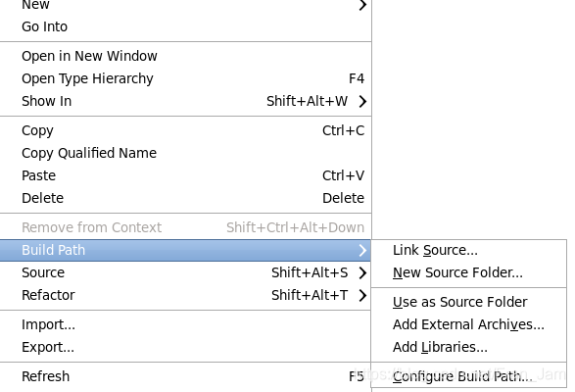Choose Import... from the menu
This screenshot has height=392, width=575.
click(x=185, y=324)
